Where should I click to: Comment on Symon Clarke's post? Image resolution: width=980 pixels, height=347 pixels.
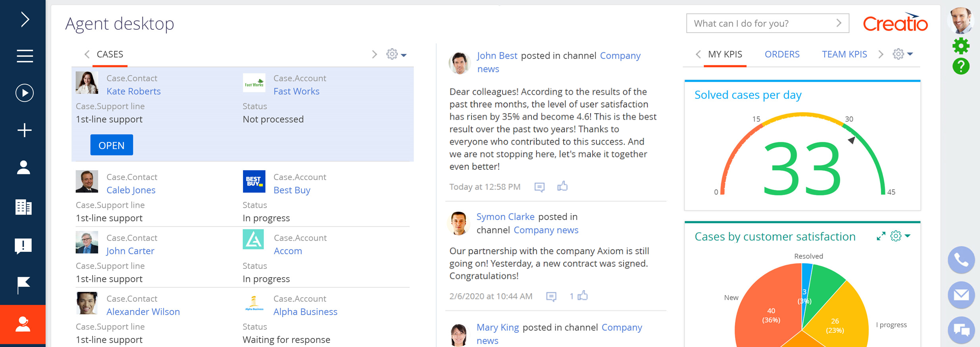551,296
